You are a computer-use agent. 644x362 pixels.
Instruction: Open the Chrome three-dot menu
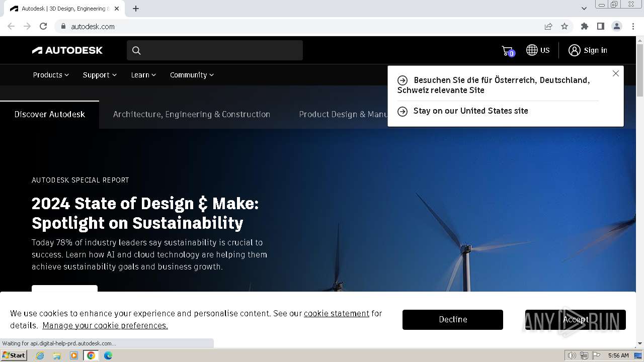pyautogui.click(x=633, y=26)
